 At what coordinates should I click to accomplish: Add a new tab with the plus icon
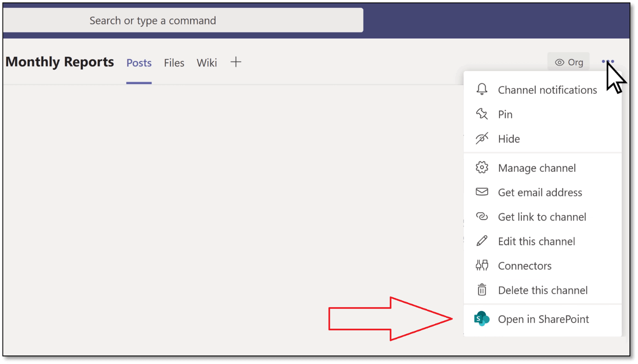point(236,62)
